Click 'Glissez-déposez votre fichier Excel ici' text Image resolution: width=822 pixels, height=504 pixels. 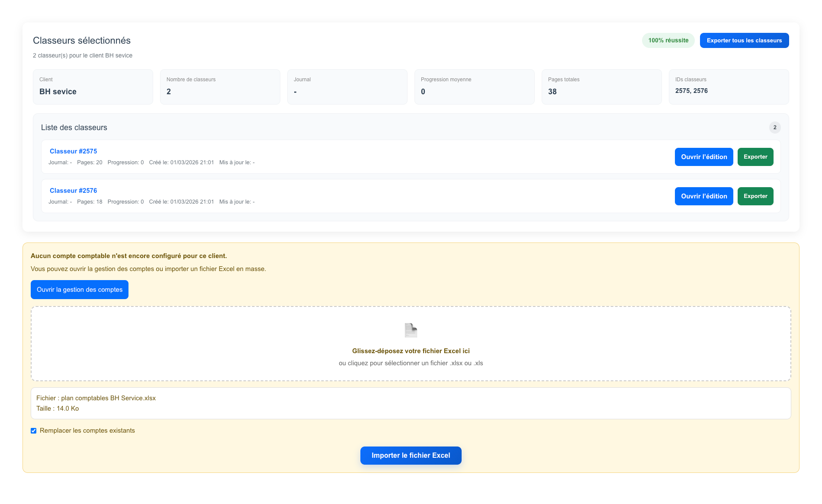[x=411, y=351]
